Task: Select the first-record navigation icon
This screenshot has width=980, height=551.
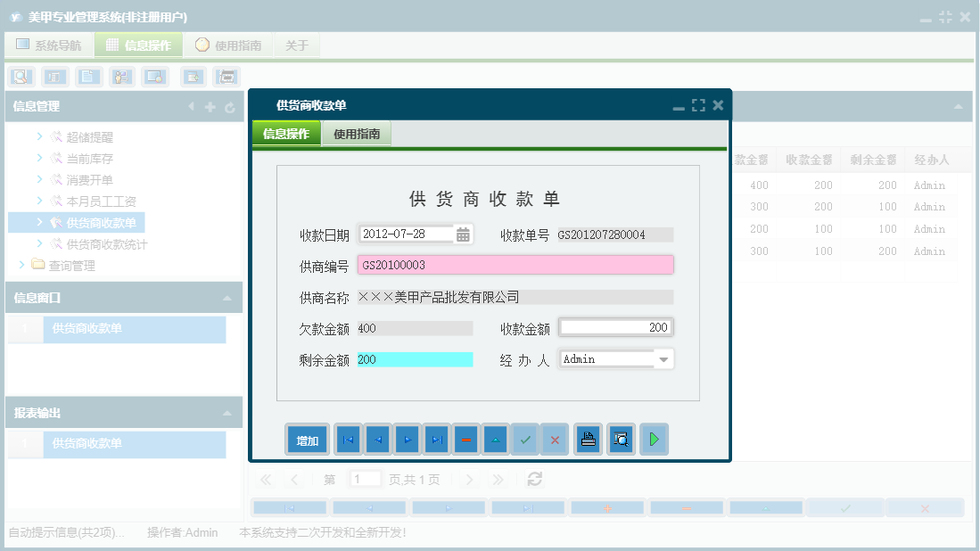Action: (x=347, y=439)
